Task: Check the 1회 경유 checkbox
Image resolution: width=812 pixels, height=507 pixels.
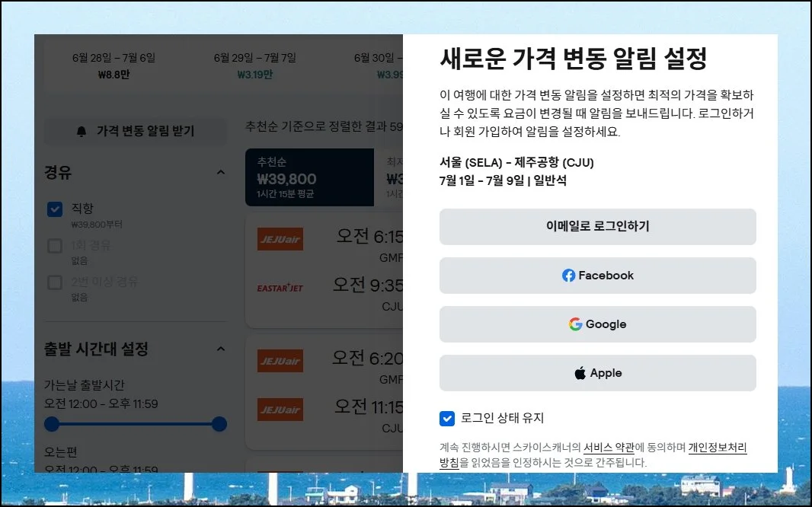Action: [55, 246]
